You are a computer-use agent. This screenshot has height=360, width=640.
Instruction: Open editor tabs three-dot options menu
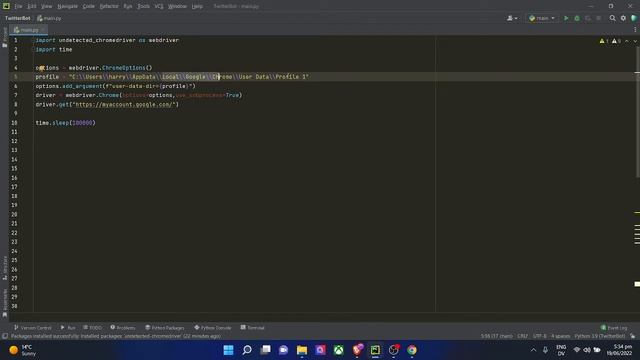pos(635,30)
